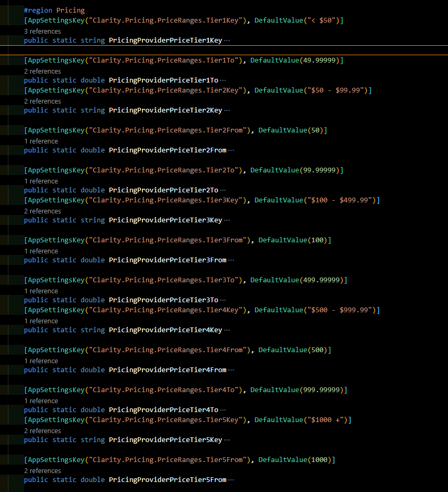Click "Clarity.Pricing.PriceRanges.Tier4Key" key string
The height and width of the screenshot is (492, 448).
click(x=166, y=310)
